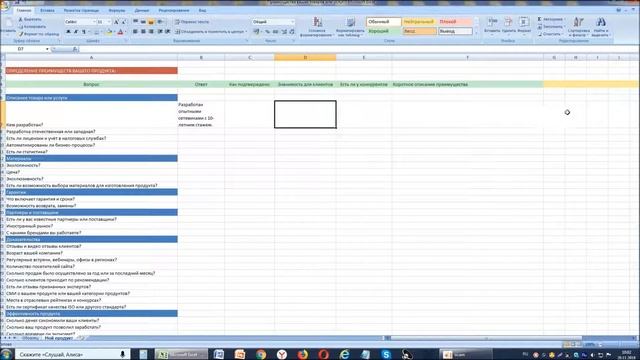Toggle italic formatting
This screenshot has height=360, width=640.
point(76,32)
